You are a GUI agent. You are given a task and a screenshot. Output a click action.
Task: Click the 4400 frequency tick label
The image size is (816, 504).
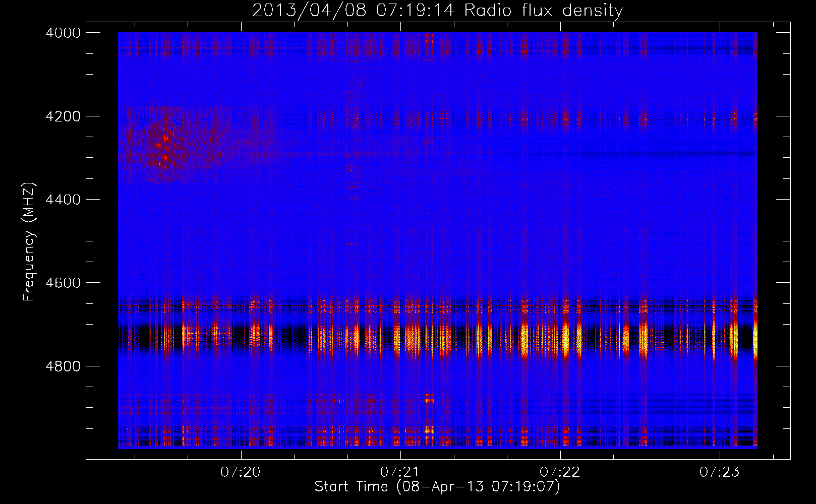pos(63,200)
